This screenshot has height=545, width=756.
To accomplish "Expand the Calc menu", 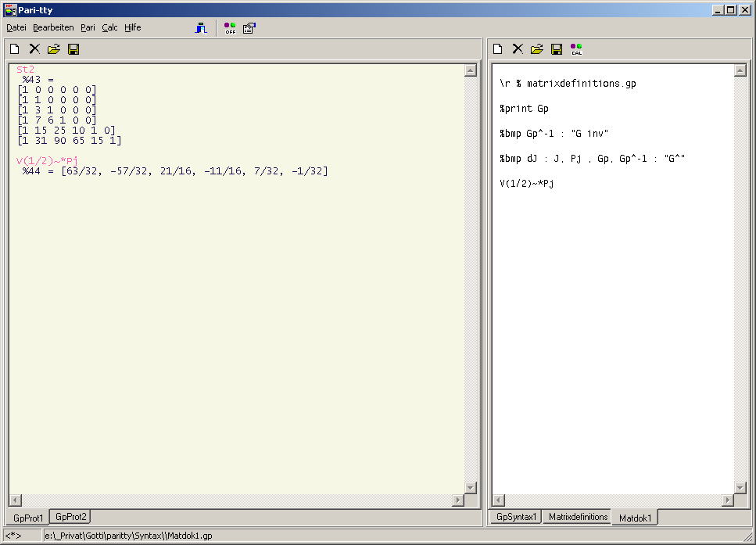I will (x=109, y=27).
